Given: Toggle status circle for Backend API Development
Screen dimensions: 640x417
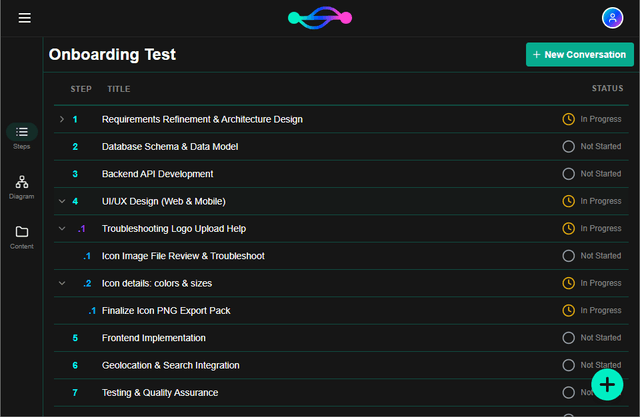Looking at the screenshot, I should point(569,174).
